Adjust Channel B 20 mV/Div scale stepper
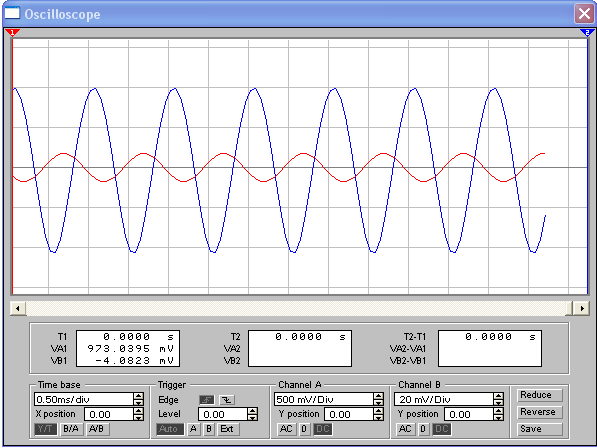Screen dimensions: 597x448 tap(498, 399)
